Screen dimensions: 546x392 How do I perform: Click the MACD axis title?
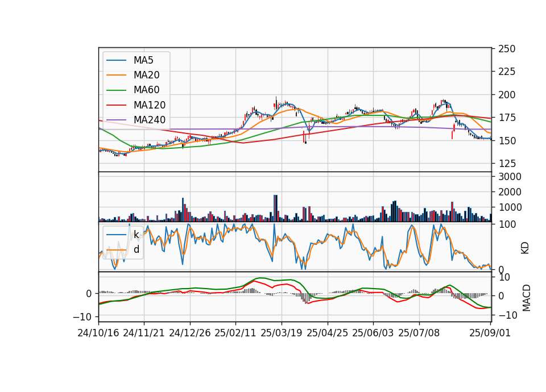tap(526, 298)
